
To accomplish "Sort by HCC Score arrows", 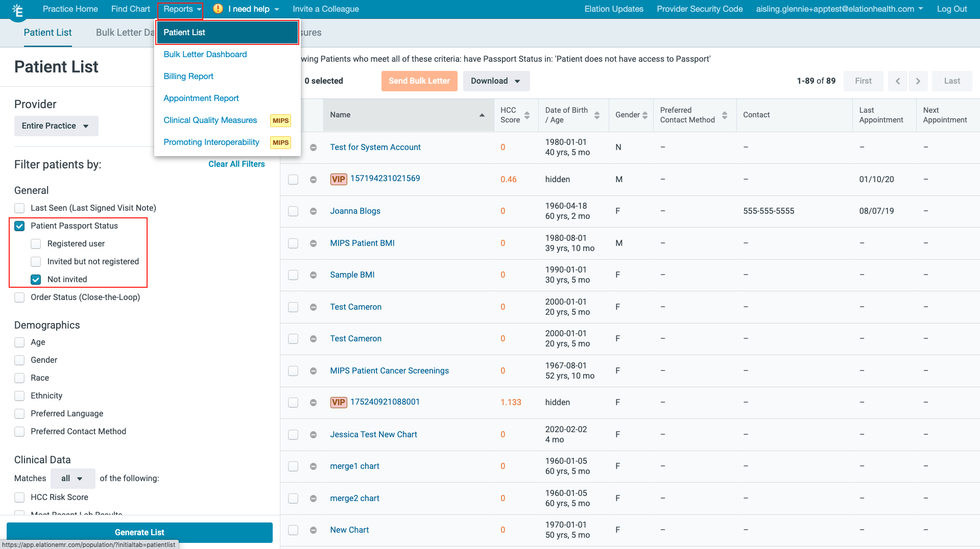I will pos(527,115).
